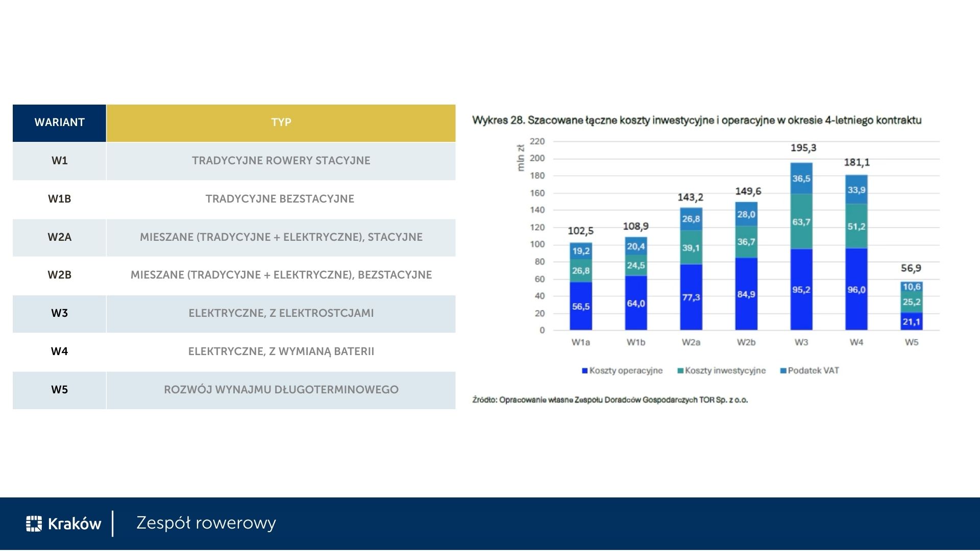The height and width of the screenshot is (551, 980).
Task: Click the Koszty inwestycyjne legend swatch
Action: [680, 371]
